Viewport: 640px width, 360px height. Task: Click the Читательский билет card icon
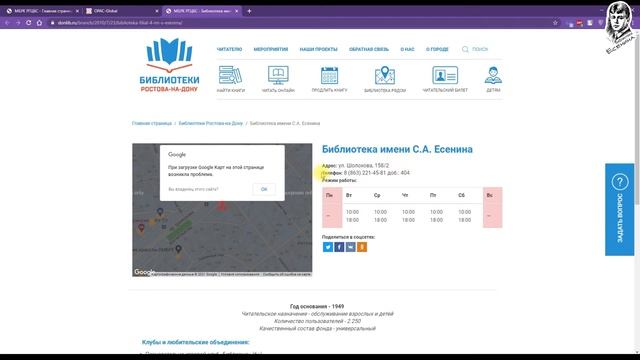click(x=445, y=76)
